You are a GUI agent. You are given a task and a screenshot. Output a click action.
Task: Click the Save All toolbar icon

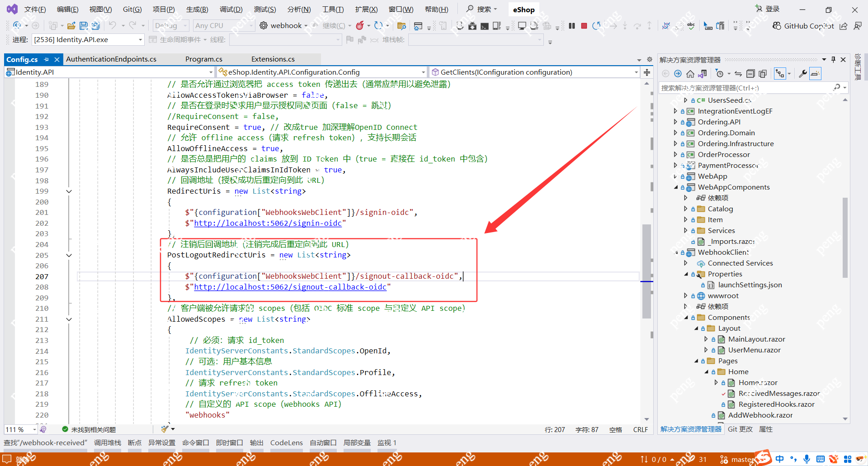[96, 26]
